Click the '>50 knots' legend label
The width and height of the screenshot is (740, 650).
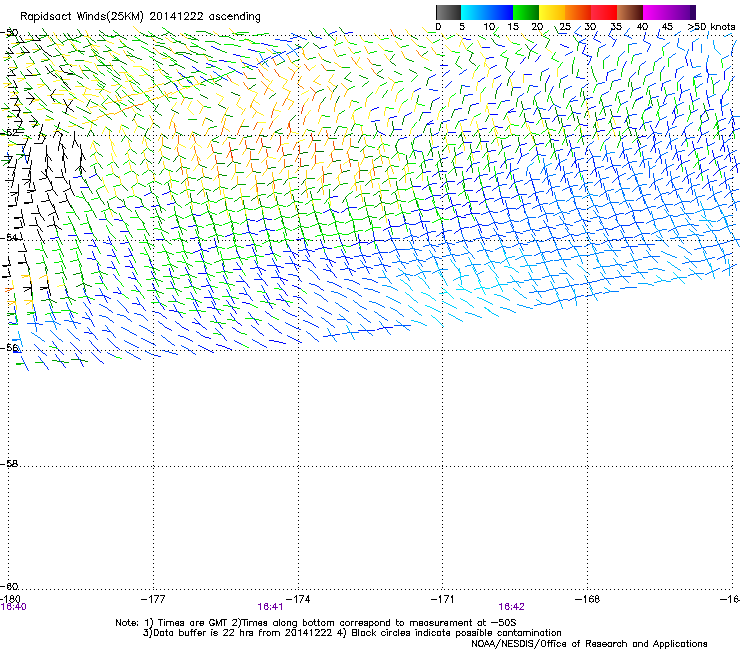[711, 27]
